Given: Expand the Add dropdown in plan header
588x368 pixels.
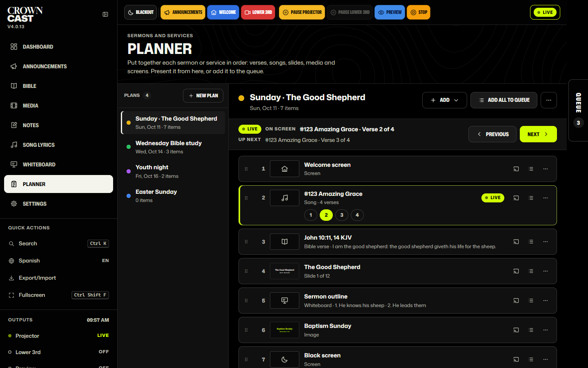Looking at the screenshot, I should click(x=445, y=100).
